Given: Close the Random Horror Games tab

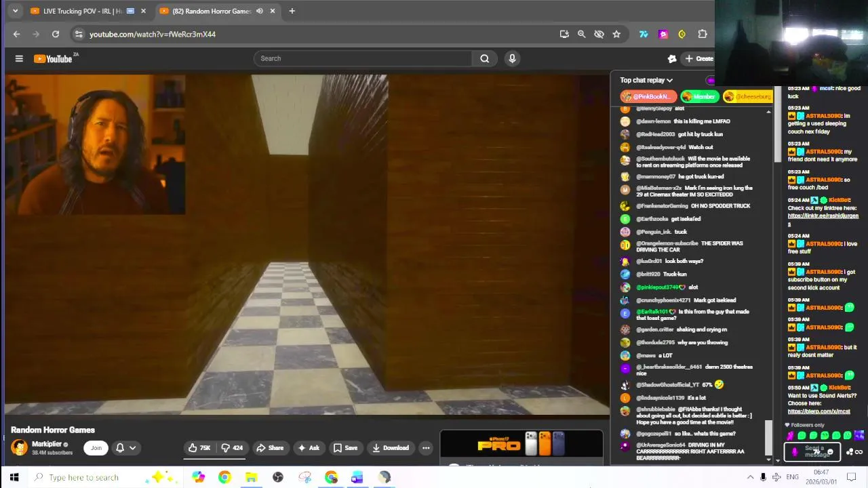Looking at the screenshot, I should point(273,11).
